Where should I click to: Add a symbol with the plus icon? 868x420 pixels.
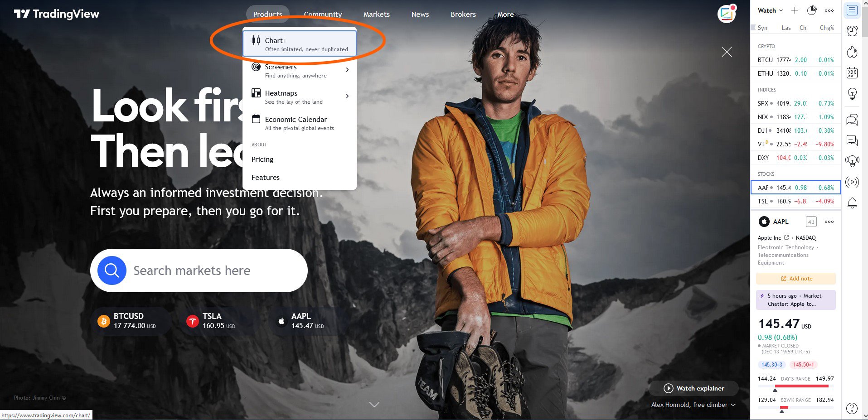[795, 10]
